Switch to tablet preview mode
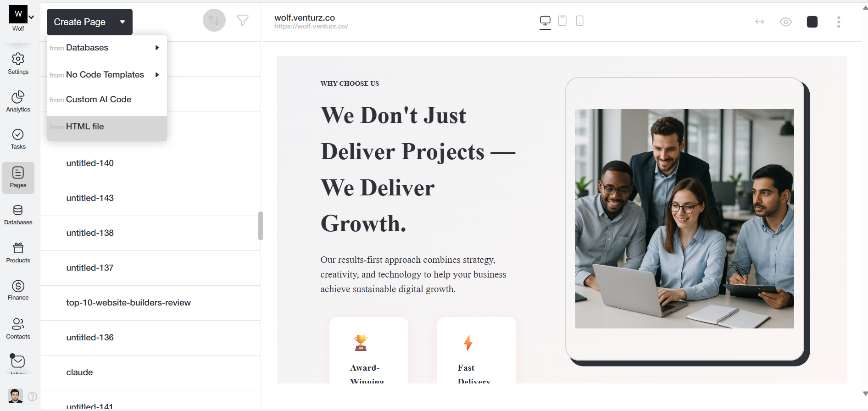 point(562,21)
